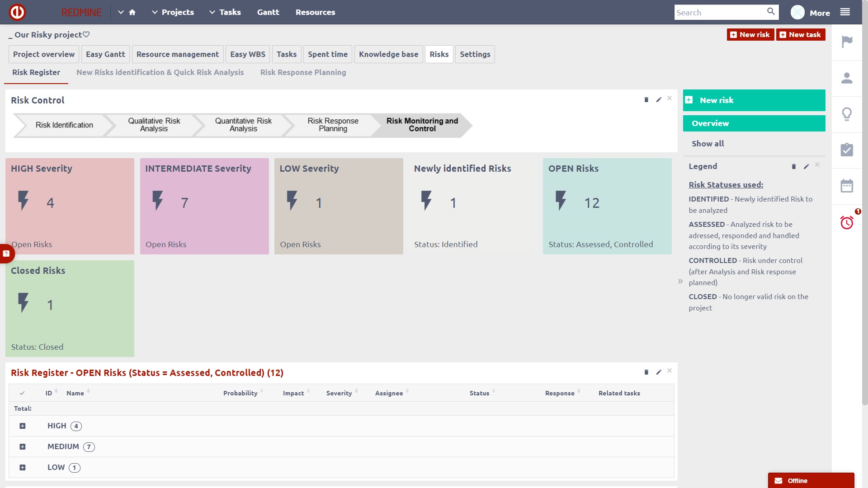868x488 pixels.
Task: Click the search magnifier icon
Action: (771, 12)
